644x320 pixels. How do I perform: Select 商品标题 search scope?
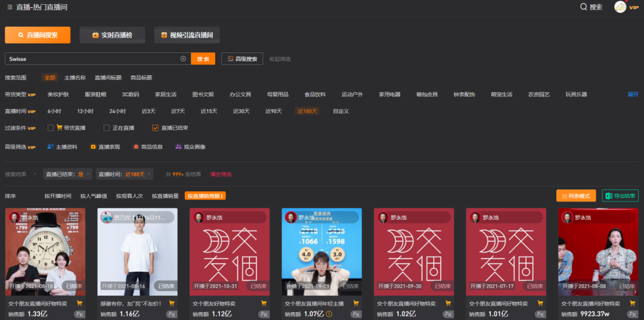[141, 77]
